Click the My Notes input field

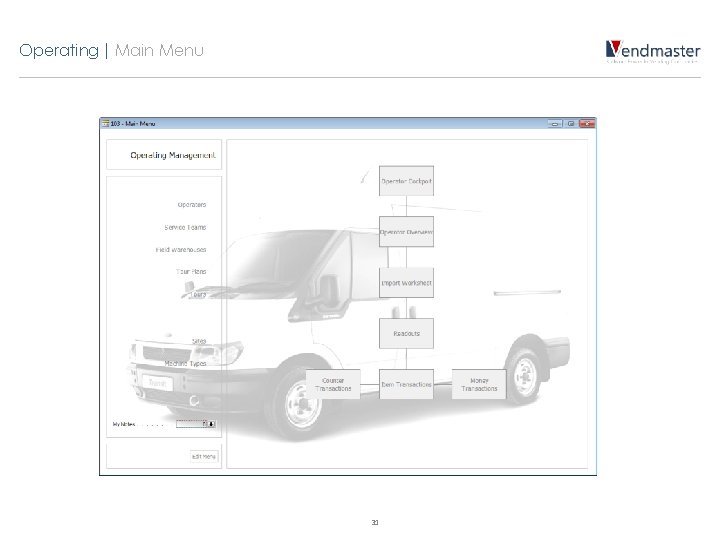[x=191, y=424]
